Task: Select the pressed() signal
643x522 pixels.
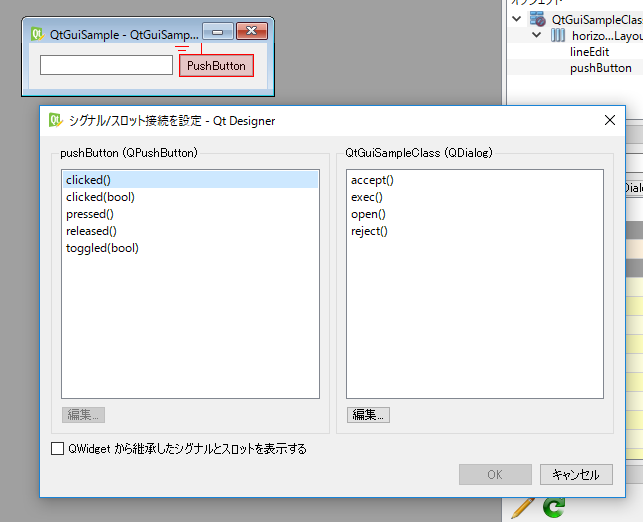Action: (190, 214)
